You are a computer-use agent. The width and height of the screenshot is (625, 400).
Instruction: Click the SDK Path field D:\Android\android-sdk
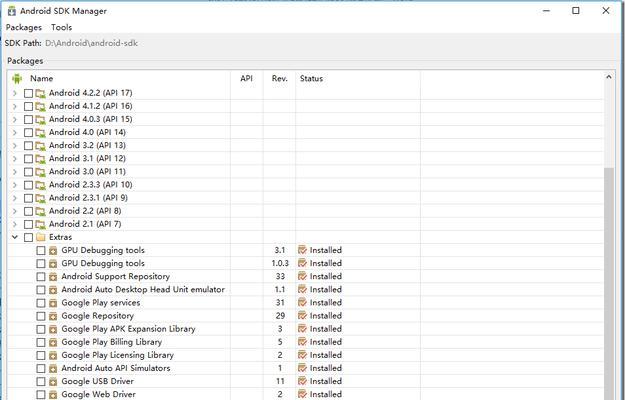click(91, 43)
